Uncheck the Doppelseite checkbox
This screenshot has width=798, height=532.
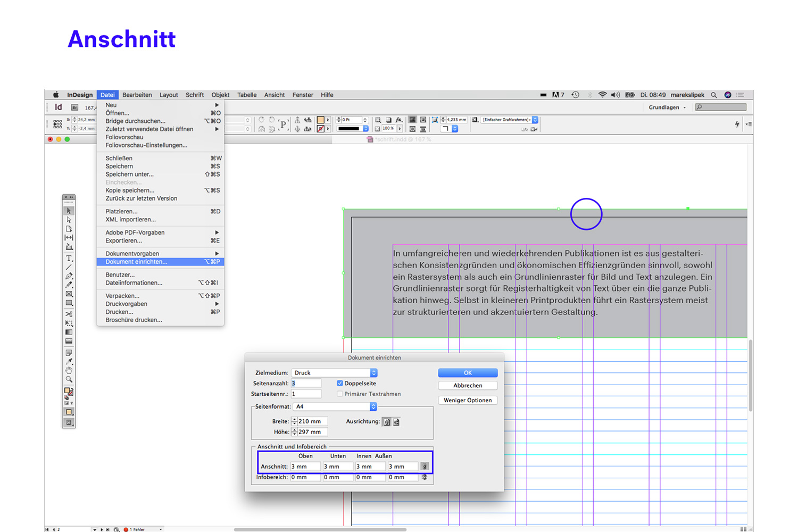pyautogui.click(x=340, y=383)
